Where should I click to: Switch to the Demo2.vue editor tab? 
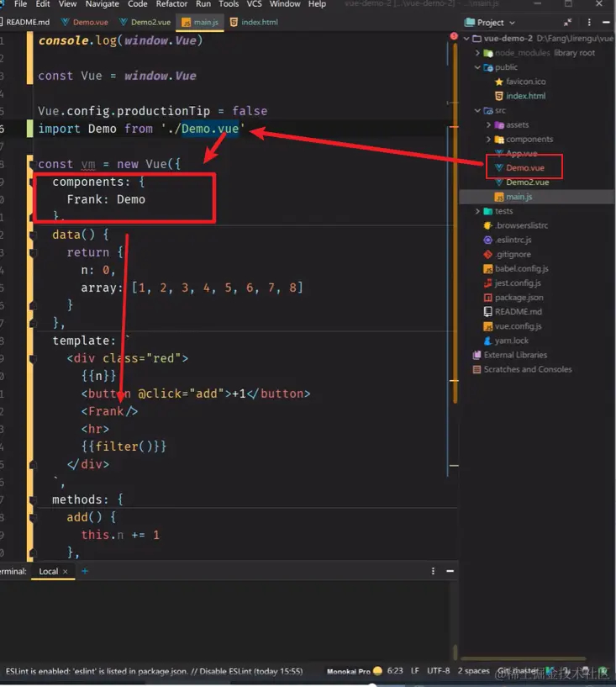(x=145, y=22)
